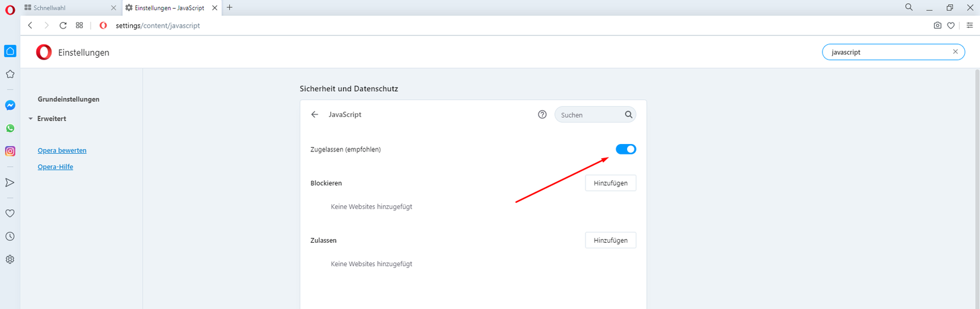Open the JavaScript help question mark
Image resolution: width=980 pixels, height=309 pixels.
[542, 115]
